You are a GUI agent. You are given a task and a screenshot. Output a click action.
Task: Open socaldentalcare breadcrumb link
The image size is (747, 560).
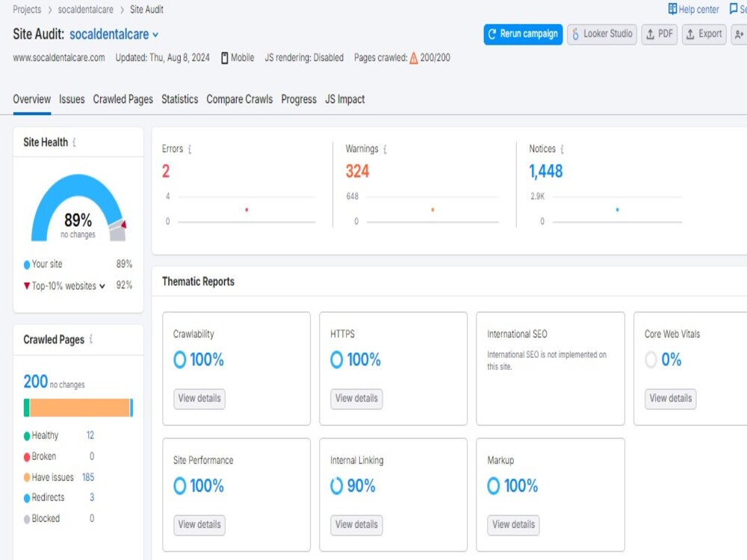(x=86, y=10)
